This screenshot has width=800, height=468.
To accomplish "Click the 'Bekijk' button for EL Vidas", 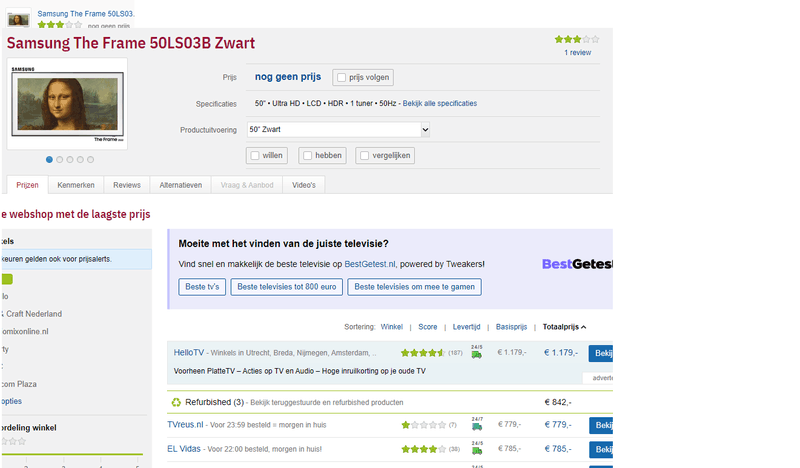I will click(x=601, y=450).
